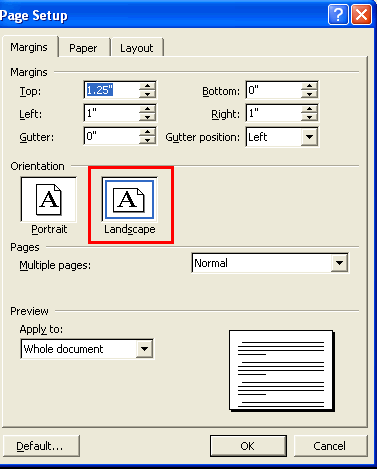The image size is (377, 469).
Task: Increase the Gutter value
Action: click(x=147, y=132)
